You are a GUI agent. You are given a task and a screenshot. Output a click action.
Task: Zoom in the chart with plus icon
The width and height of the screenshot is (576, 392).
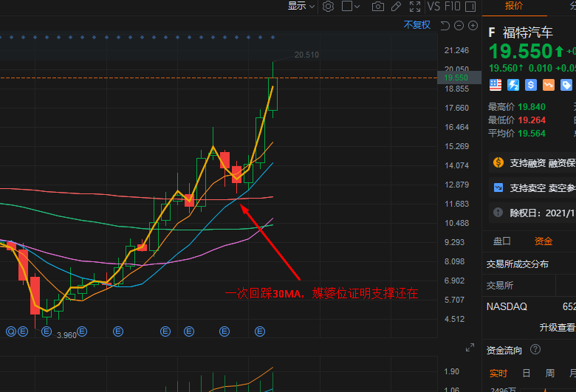coord(473,25)
